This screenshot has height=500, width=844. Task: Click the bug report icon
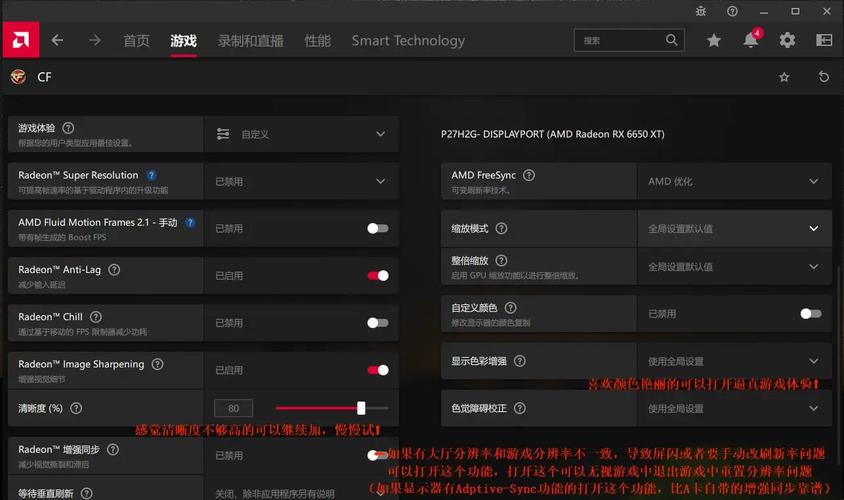tap(701, 11)
